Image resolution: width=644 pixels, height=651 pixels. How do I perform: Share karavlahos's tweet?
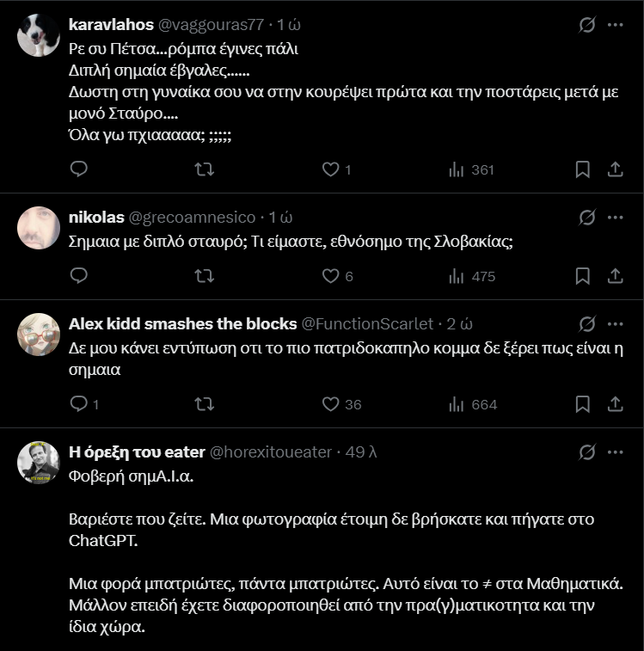click(x=615, y=169)
